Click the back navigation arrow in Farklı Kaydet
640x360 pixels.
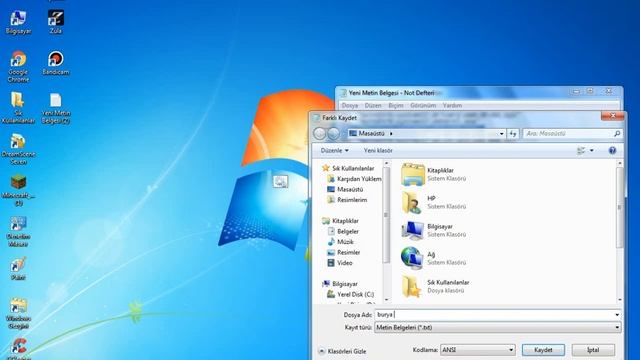[320, 133]
